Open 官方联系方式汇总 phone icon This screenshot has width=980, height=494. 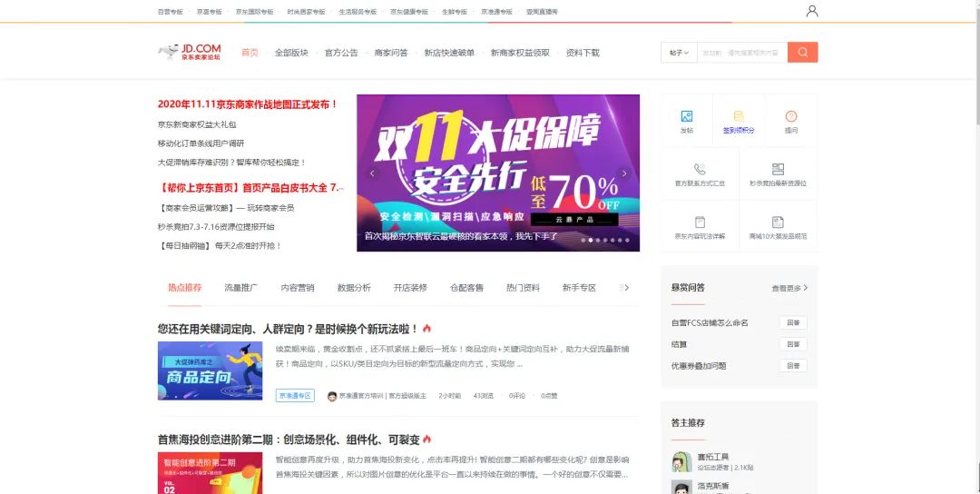coord(700,169)
